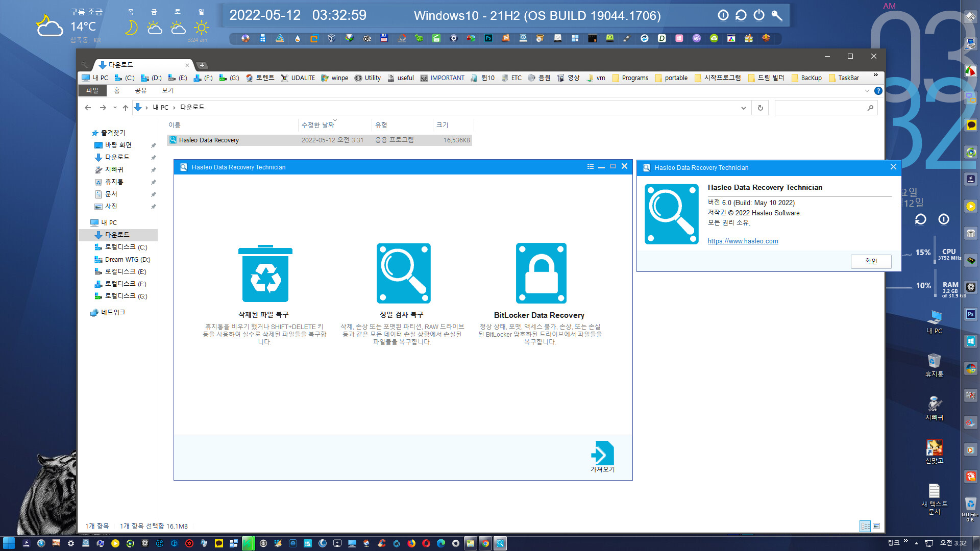Screen dimensions: 980x551
Task: Open the https://www.hasleo.com link
Action: point(743,241)
